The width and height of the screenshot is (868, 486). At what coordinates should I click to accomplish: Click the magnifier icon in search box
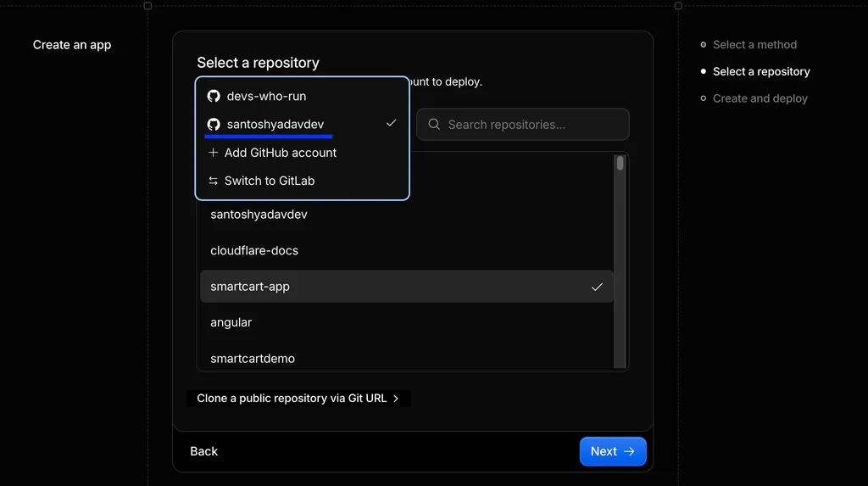click(434, 124)
